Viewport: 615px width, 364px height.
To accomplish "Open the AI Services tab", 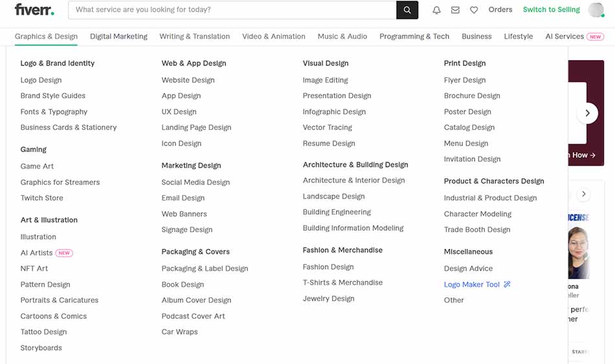I will (x=565, y=37).
